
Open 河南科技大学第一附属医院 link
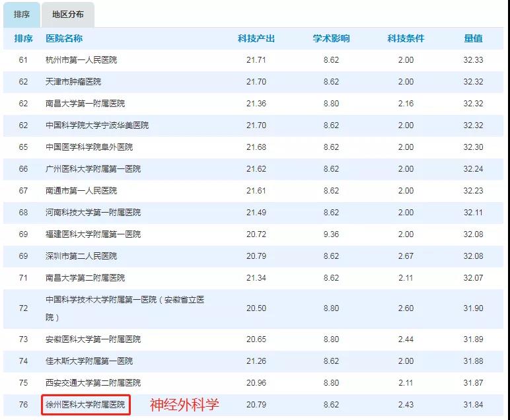[93, 213]
